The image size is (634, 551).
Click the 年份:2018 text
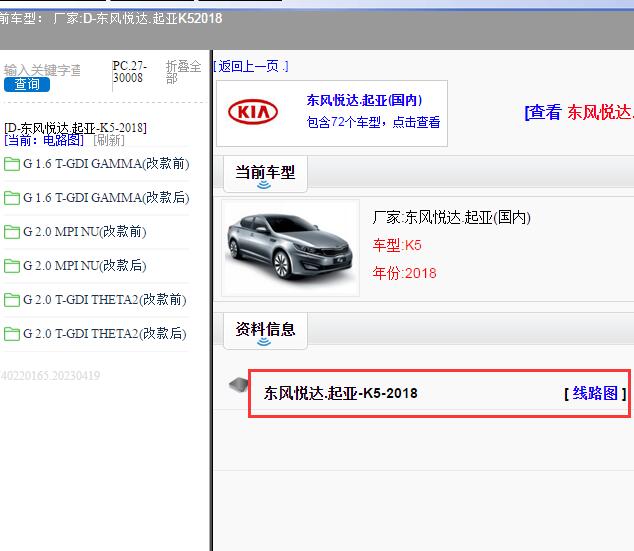[404, 273]
